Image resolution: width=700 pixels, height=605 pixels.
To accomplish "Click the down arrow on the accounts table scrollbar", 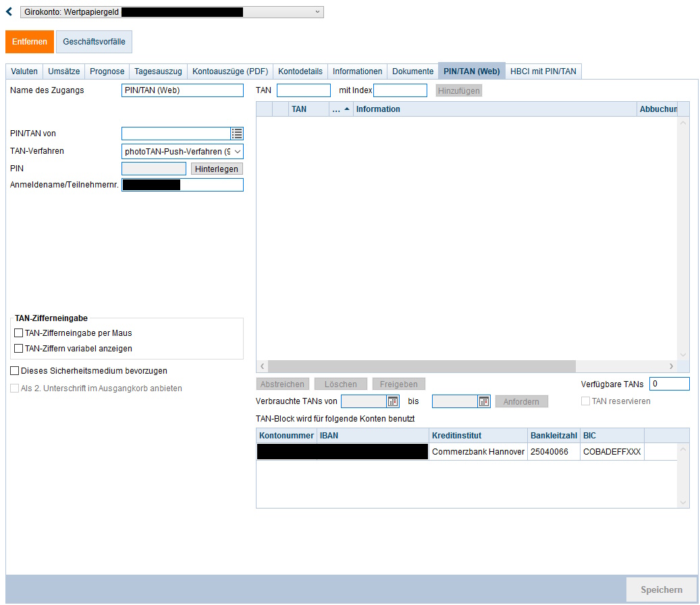I will pos(683,502).
